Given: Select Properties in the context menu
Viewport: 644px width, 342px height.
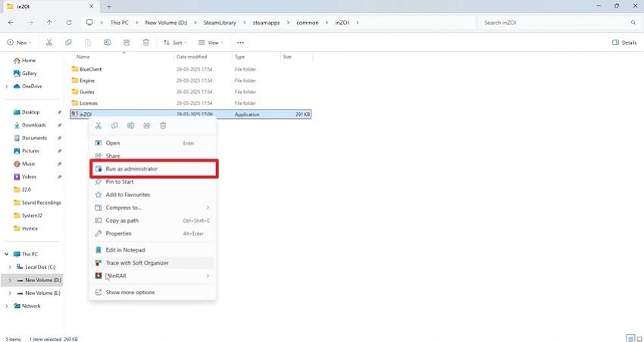Looking at the screenshot, I should pyautogui.click(x=153, y=234).
